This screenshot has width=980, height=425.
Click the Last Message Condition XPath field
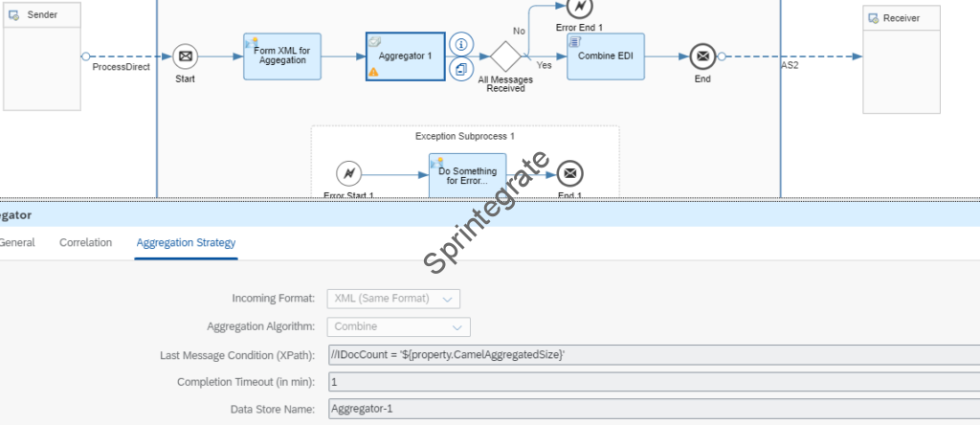[x=651, y=355]
